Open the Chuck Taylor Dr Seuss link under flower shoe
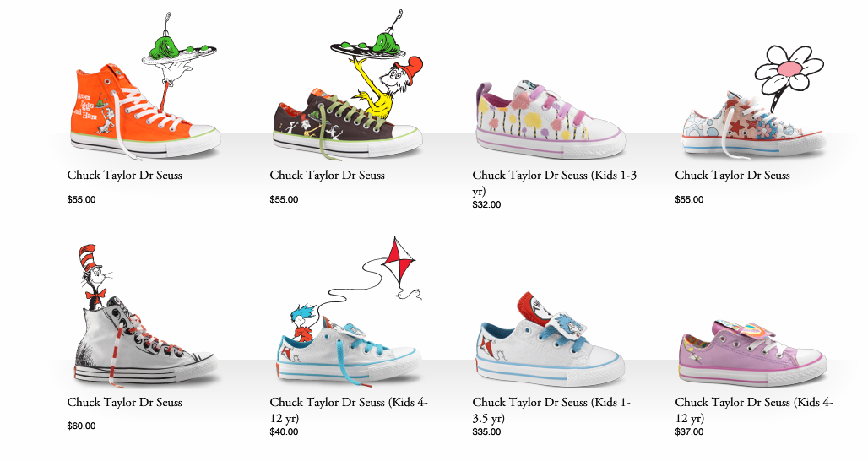 tap(732, 175)
